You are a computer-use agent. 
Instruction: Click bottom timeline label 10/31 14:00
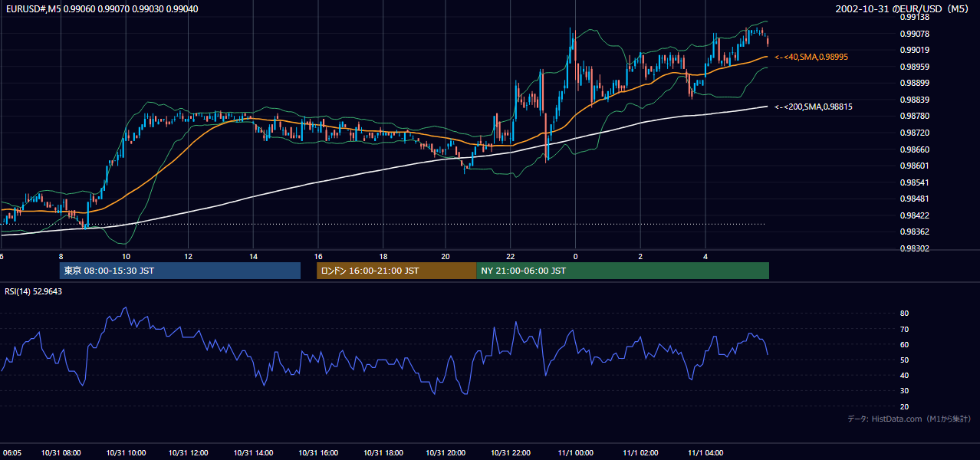[x=253, y=453]
